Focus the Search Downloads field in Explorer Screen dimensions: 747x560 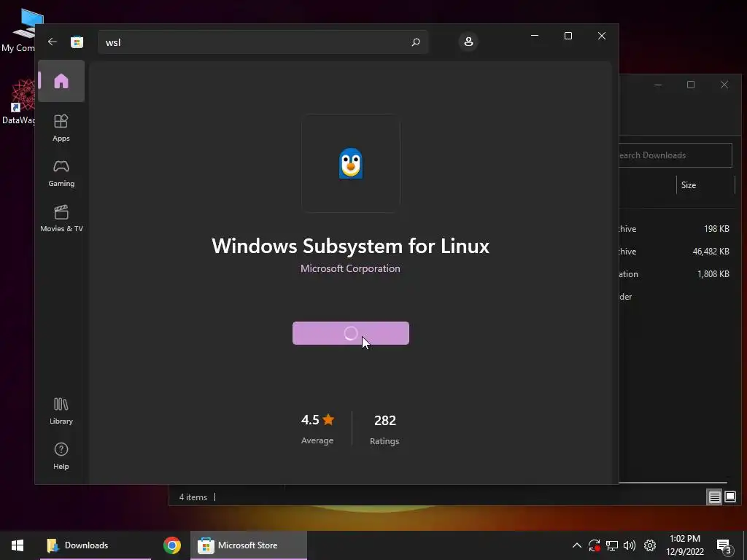[675, 155]
